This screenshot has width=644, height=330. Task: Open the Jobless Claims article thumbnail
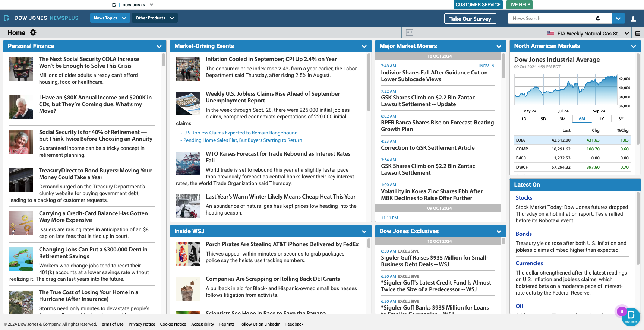click(x=188, y=104)
